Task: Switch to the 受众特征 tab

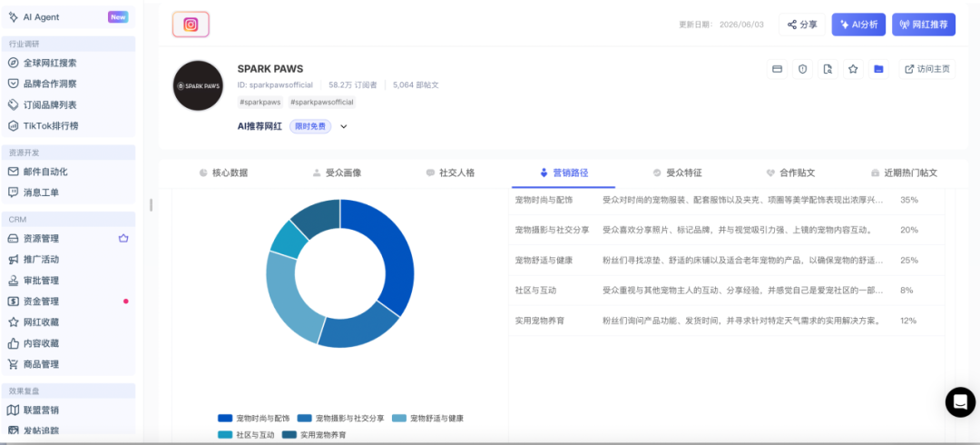Action: tap(678, 173)
